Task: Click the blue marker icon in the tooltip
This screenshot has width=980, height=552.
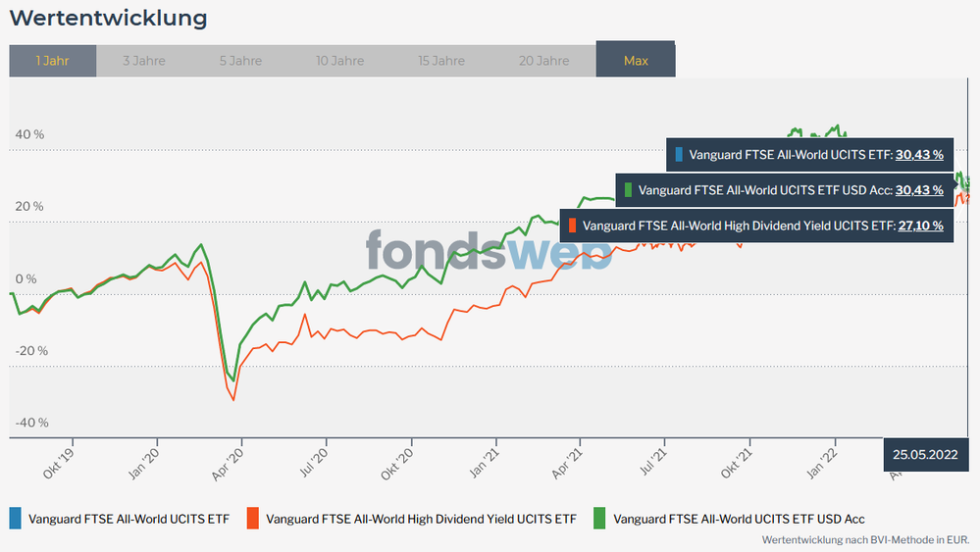Action: click(x=679, y=154)
